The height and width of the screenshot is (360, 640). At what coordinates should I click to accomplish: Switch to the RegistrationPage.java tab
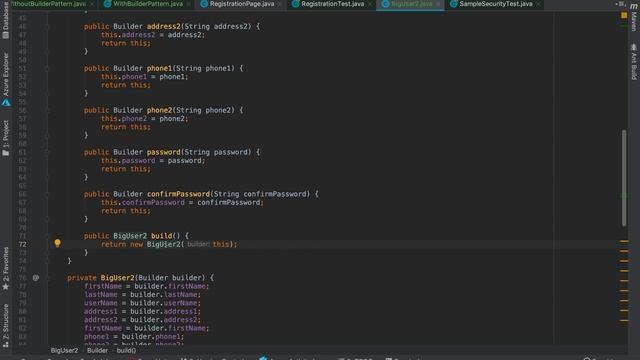(x=242, y=4)
